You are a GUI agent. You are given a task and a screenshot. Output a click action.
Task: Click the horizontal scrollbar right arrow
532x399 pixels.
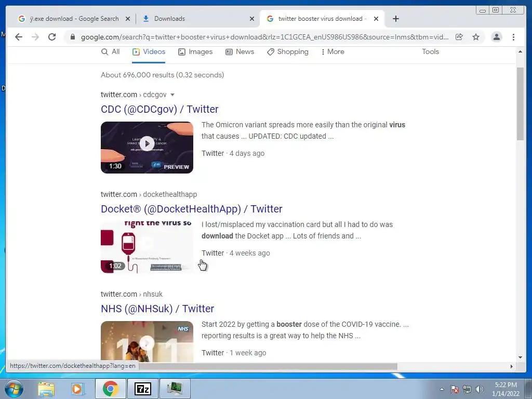(x=511, y=366)
